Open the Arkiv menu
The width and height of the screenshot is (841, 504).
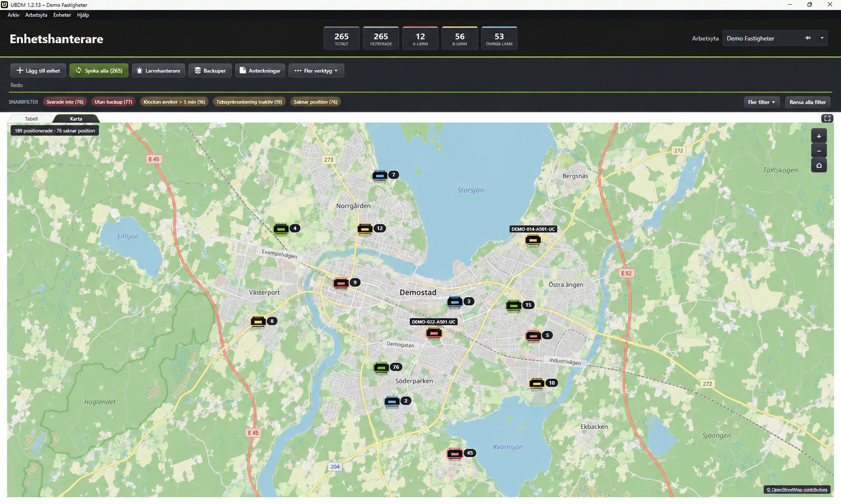tap(13, 15)
